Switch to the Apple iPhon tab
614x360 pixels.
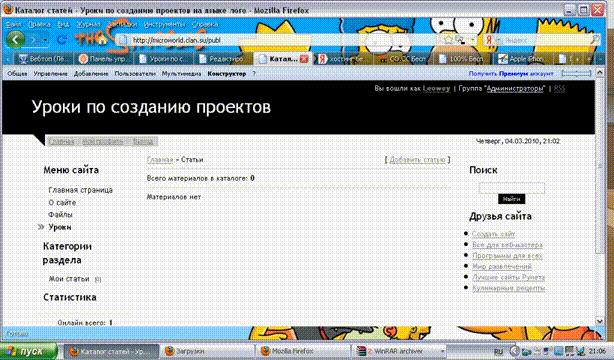[x=524, y=59]
